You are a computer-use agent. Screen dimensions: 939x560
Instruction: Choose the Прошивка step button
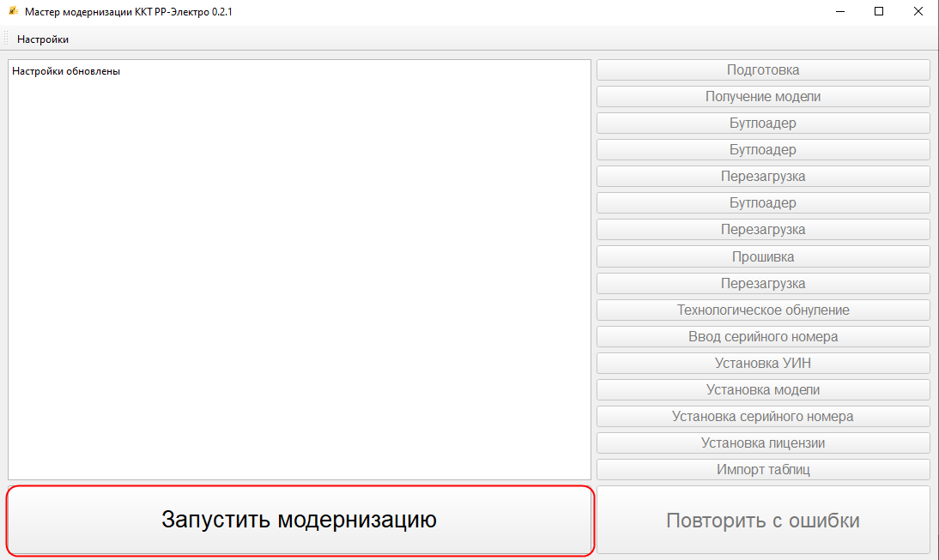pos(763,256)
